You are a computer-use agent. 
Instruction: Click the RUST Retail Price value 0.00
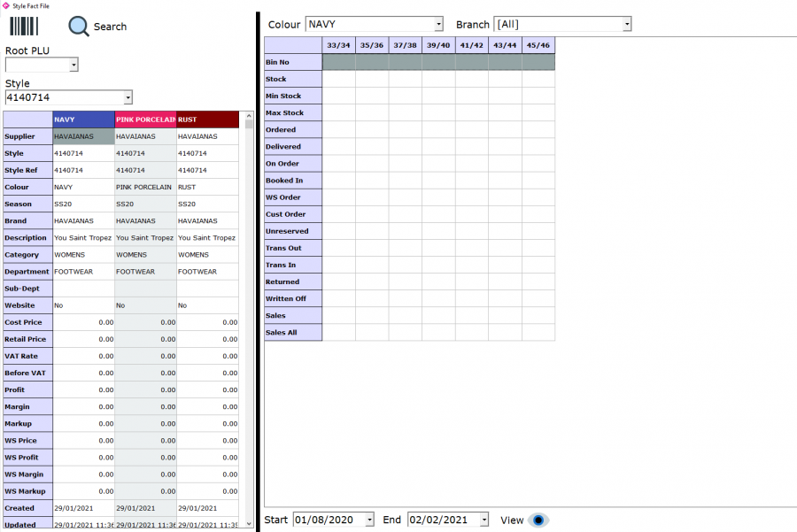tap(208, 339)
